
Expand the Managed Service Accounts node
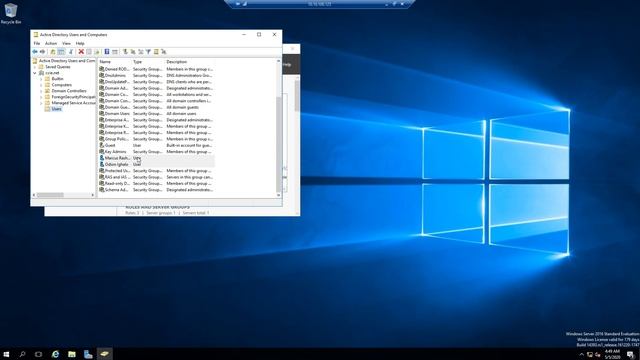(x=41, y=103)
